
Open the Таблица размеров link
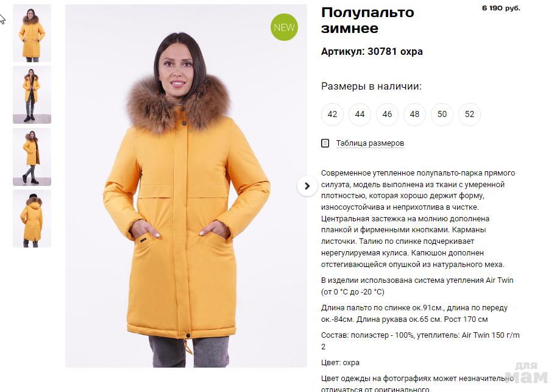pyautogui.click(x=370, y=143)
